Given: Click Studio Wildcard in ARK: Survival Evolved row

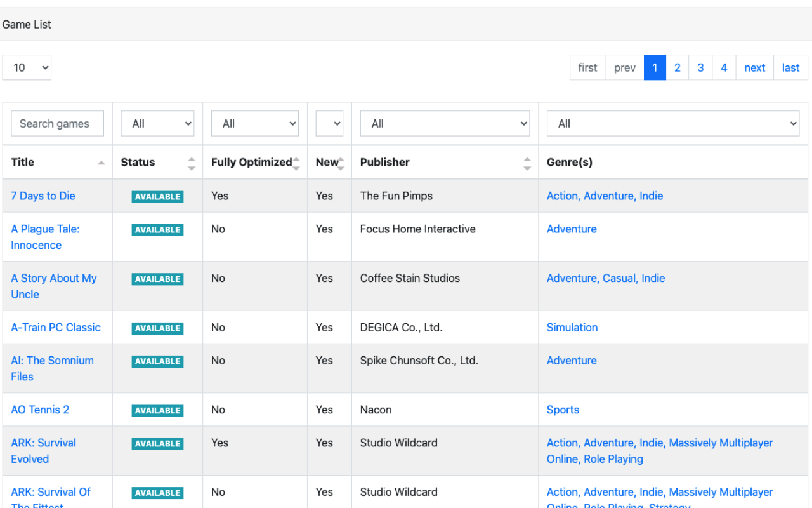Looking at the screenshot, I should 398,443.
